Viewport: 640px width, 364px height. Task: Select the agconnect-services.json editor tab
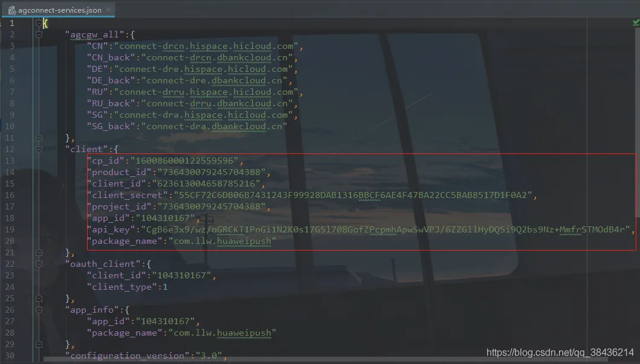pyautogui.click(x=59, y=10)
